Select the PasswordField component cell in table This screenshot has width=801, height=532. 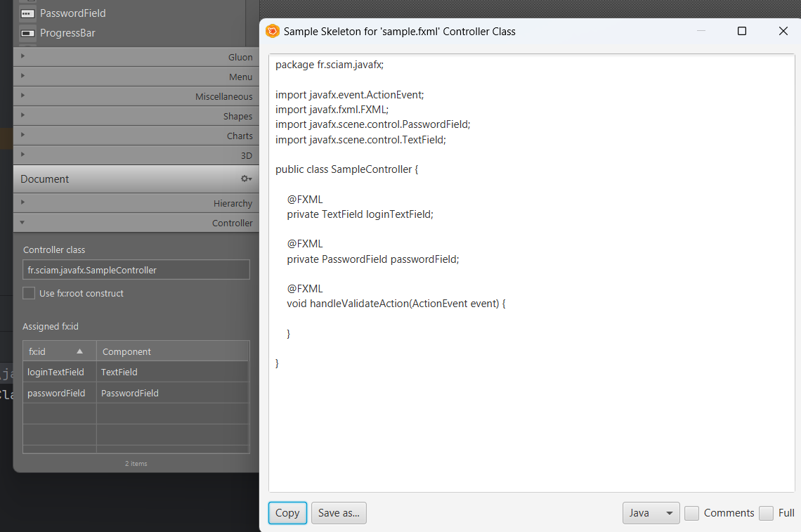(x=173, y=393)
